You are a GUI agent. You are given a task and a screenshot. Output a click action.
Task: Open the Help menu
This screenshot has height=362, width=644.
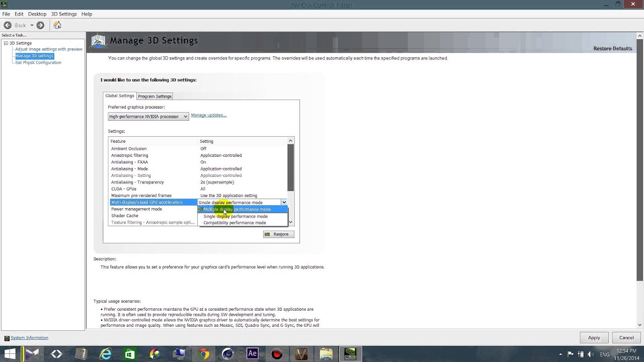(87, 14)
